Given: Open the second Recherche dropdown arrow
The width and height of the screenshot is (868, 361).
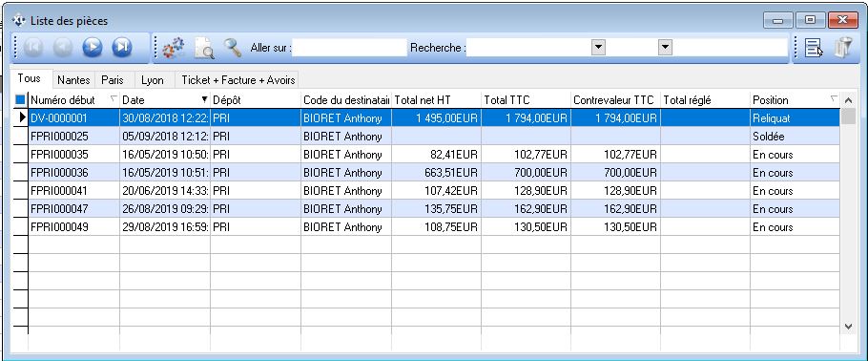Looking at the screenshot, I should pyautogui.click(x=665, y=48).
